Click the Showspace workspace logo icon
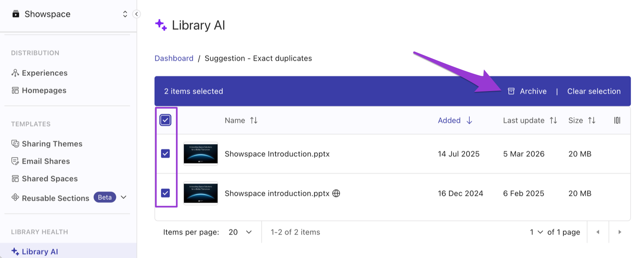Viewport: 644px width, 258px height. click(16, 14)
